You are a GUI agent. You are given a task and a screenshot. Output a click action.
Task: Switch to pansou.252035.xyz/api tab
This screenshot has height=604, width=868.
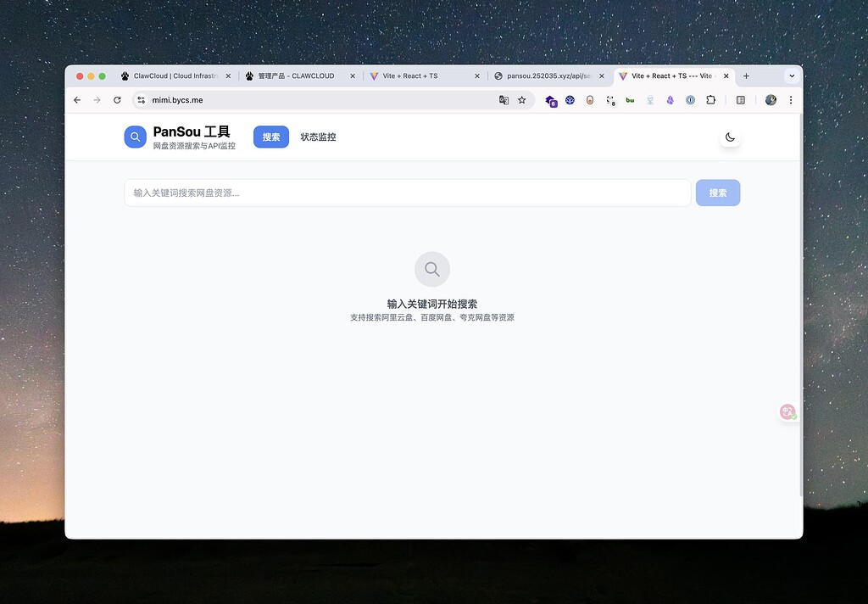[x=548, y=75]
